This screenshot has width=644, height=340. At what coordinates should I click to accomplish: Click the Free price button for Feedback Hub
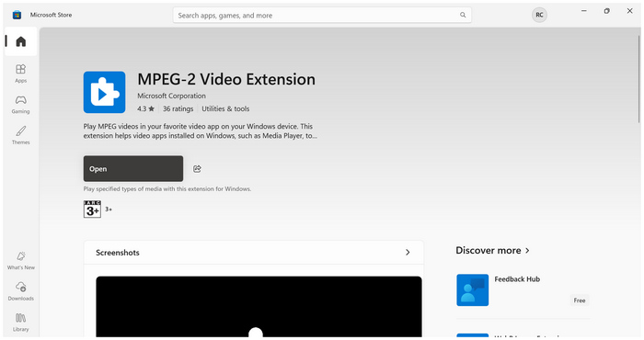coord(580,300)
